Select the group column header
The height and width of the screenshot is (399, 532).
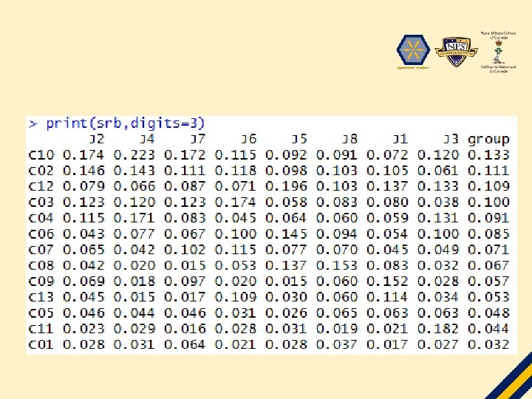(488, 140)
